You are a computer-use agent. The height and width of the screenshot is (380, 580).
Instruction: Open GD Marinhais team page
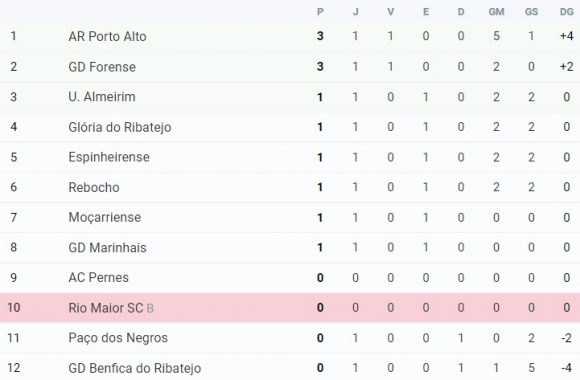[x=107, y=248]
